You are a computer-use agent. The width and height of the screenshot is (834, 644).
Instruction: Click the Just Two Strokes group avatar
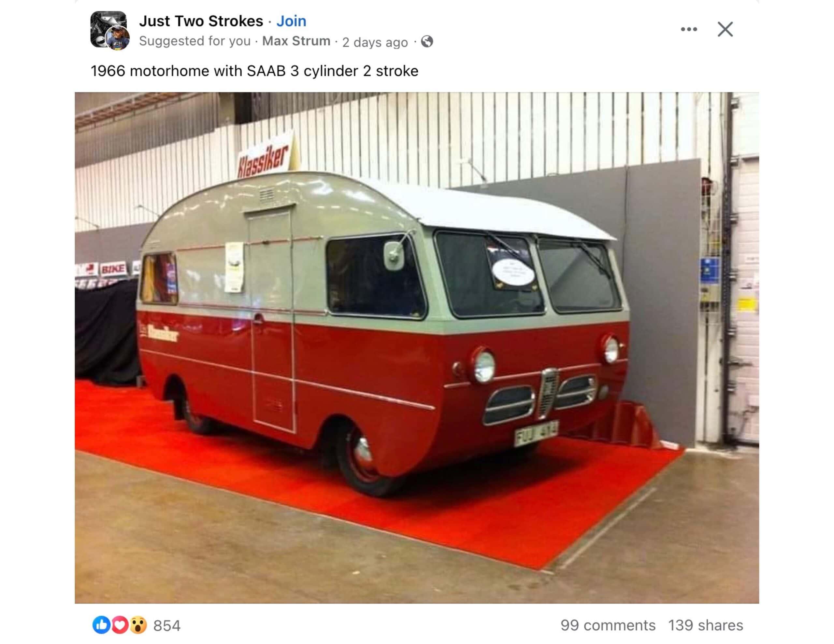tap(108, 29)
